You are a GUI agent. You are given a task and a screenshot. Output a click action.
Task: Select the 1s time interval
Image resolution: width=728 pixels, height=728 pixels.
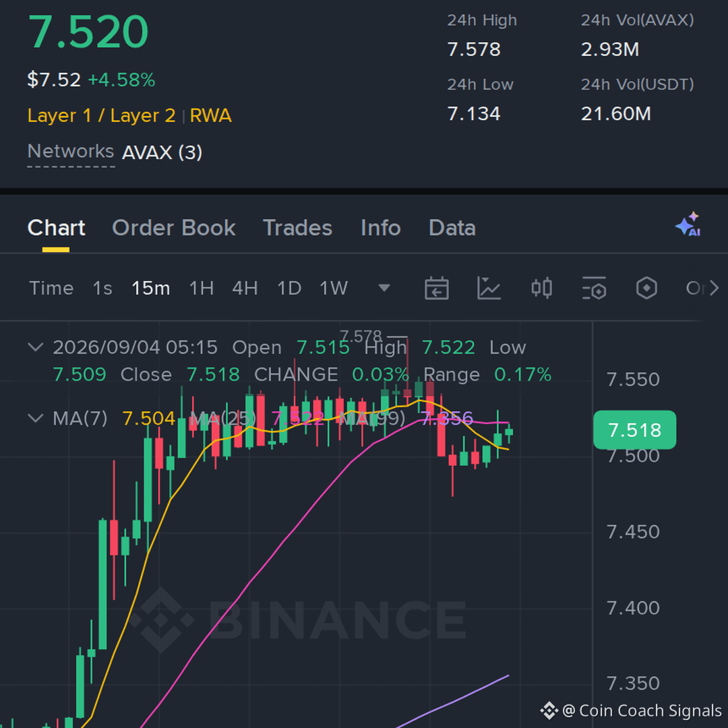pyautogui.click(x=102, y=289)
